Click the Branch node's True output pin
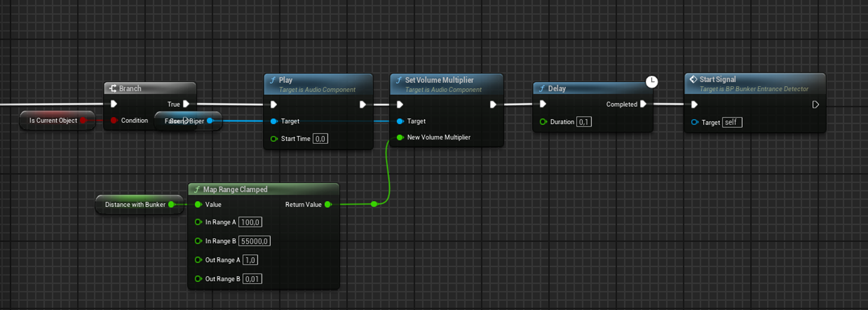The width and height of the screenshot is (868, 310). [186, 104]
